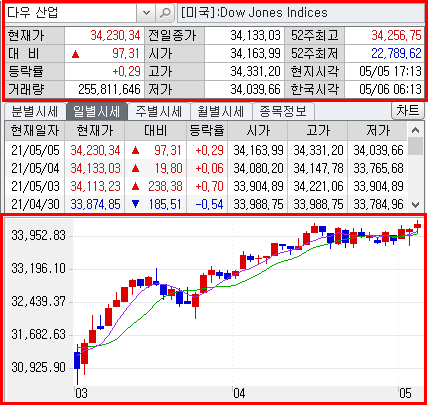Switch to the 분별시세 tab
Image resolution: width=428 pixels, height=405 pixels.
(x=35, y=111)
